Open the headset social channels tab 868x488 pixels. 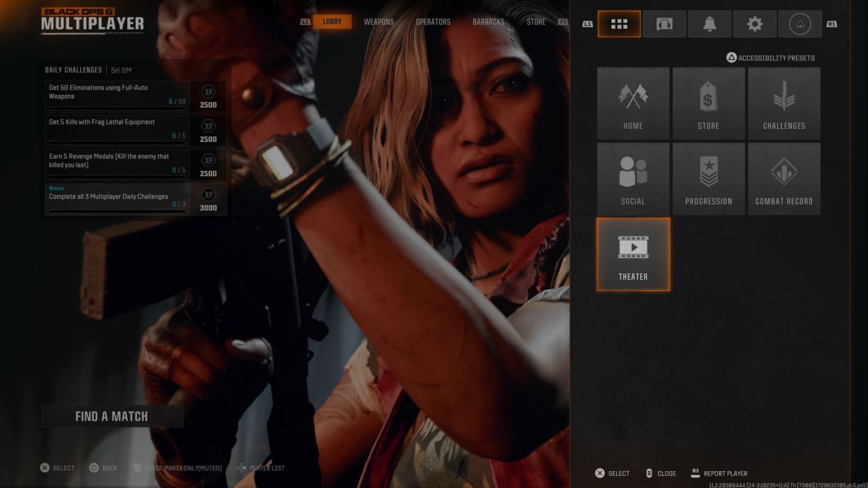664,24
